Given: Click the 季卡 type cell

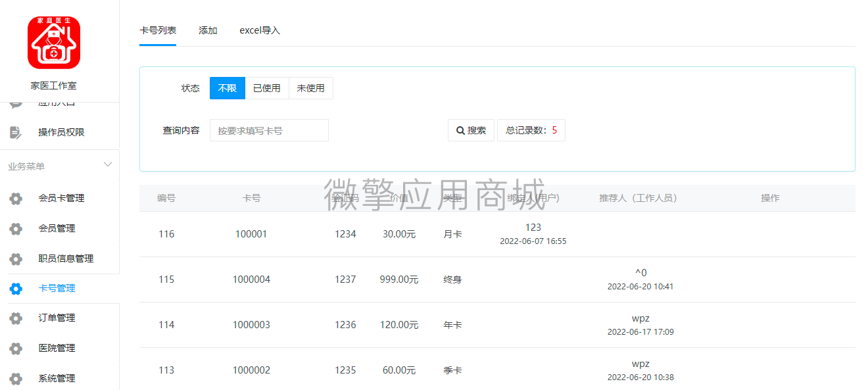Looking at the screenshot, I should (452, 370).
